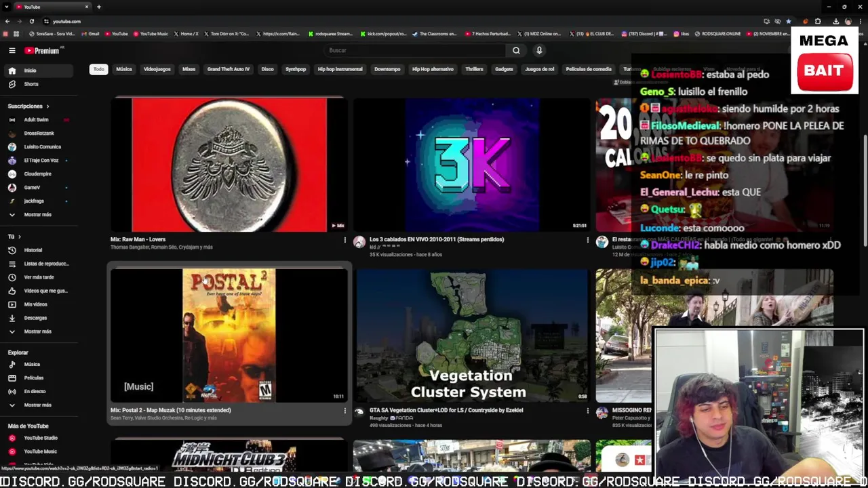Open options menu for Postal 2 mix
The image size is (868, 488).
pyautogui.click(x=344, y=411)
